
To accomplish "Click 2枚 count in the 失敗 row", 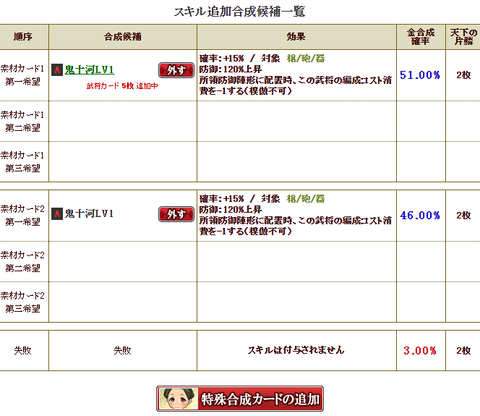I will pos(464,350).
